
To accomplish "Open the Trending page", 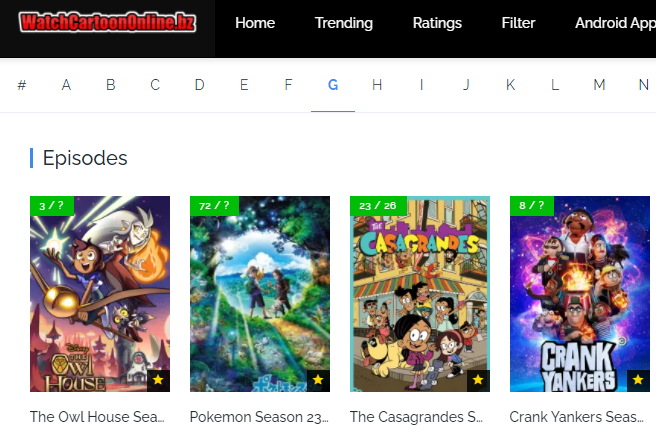I will click(x=343, y=23).
